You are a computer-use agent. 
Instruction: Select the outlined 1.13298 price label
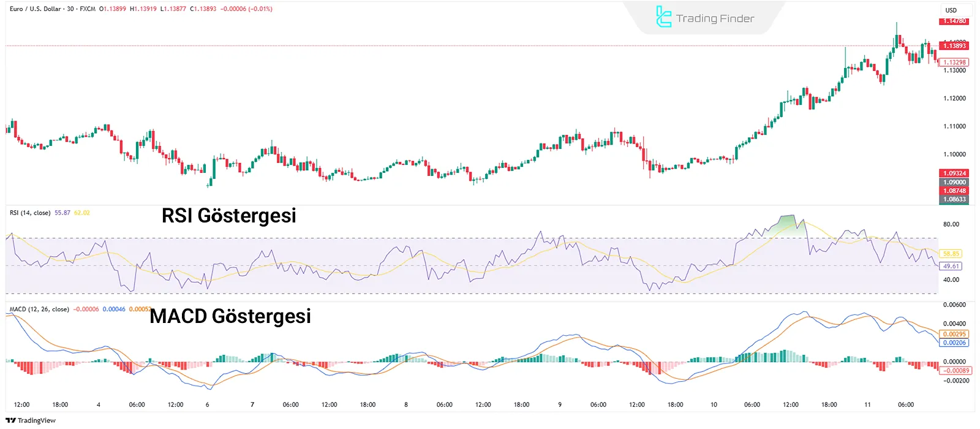(954, 62)
